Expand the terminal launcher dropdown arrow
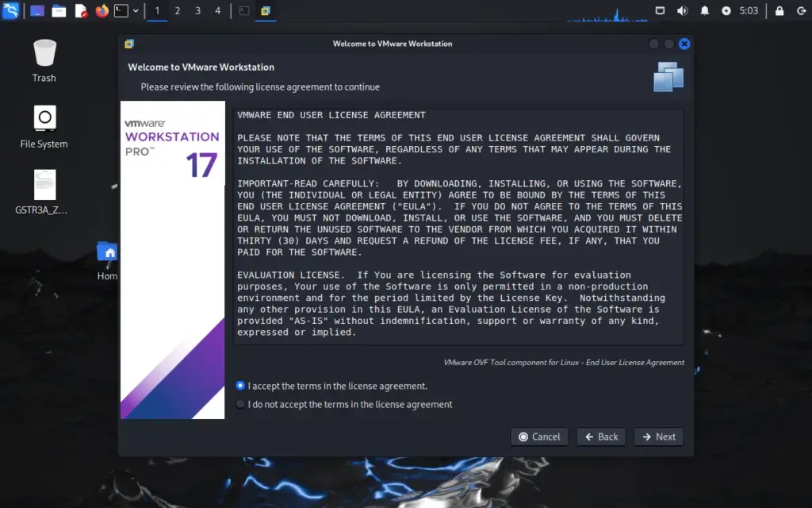Image resolution: width=812 pixels, height=508 pixels. coord(136,11)
